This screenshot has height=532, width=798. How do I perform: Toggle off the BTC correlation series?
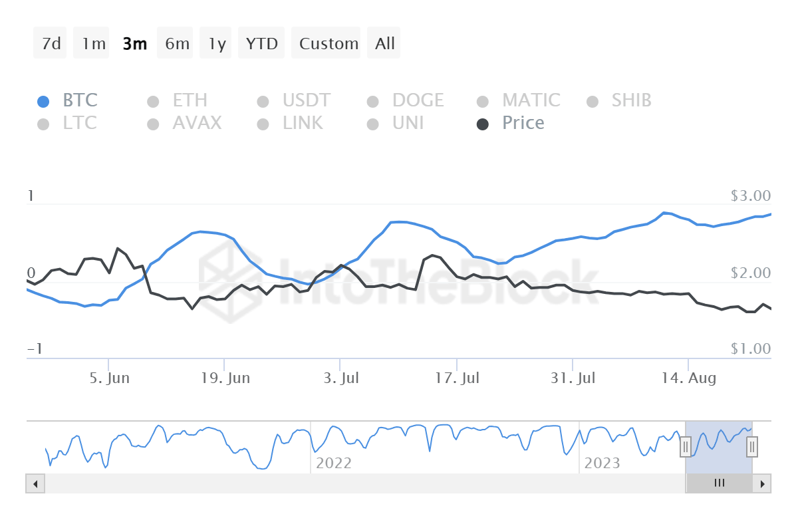80,100
